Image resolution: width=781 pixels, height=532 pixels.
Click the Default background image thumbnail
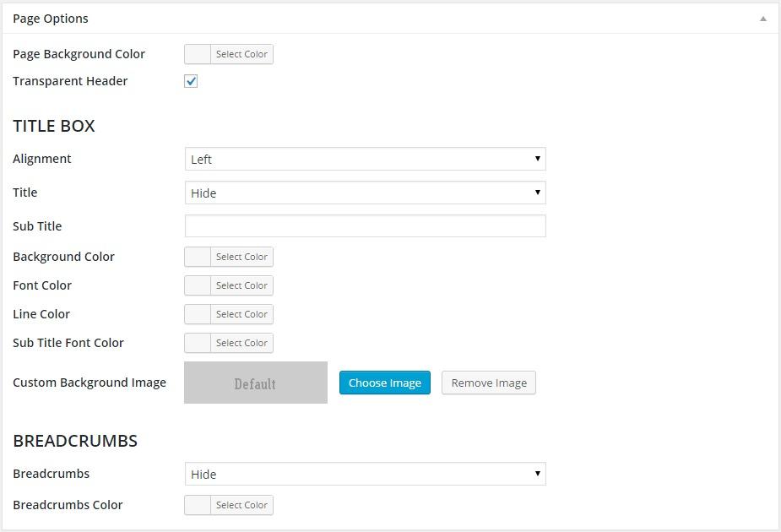(255, 383)
